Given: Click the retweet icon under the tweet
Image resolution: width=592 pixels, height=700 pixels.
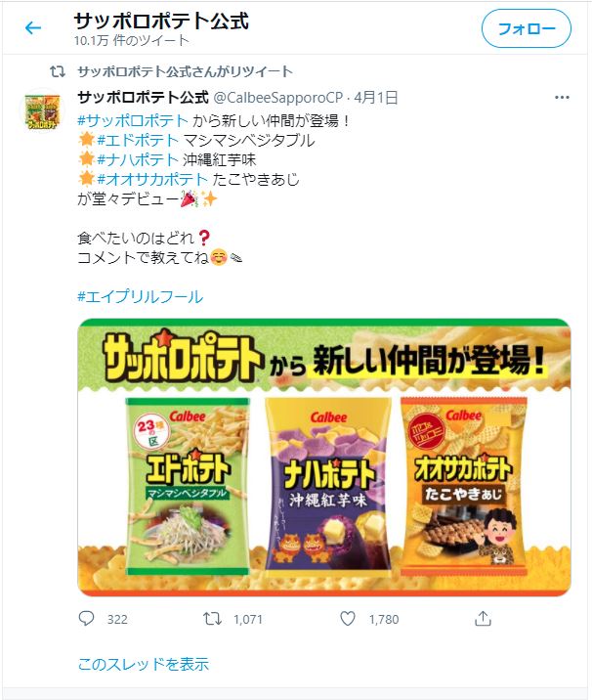Looking at the screenshot, I should pos(212,618).
